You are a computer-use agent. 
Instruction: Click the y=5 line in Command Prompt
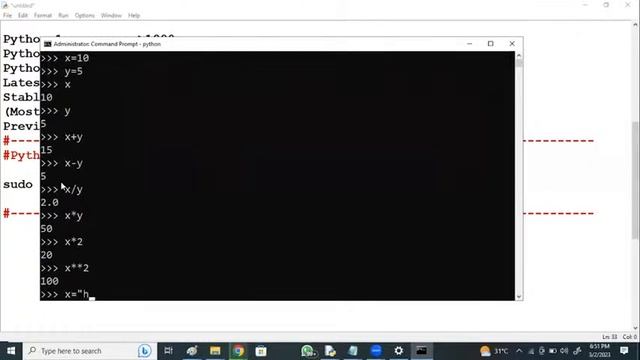(x=62, y=71)
